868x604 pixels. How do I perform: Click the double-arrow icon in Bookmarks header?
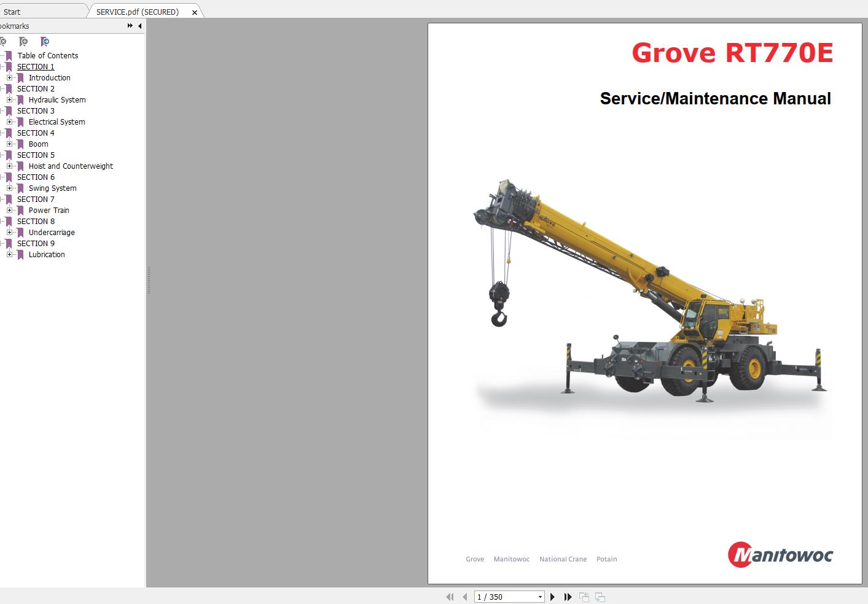(x=130, y=26)
